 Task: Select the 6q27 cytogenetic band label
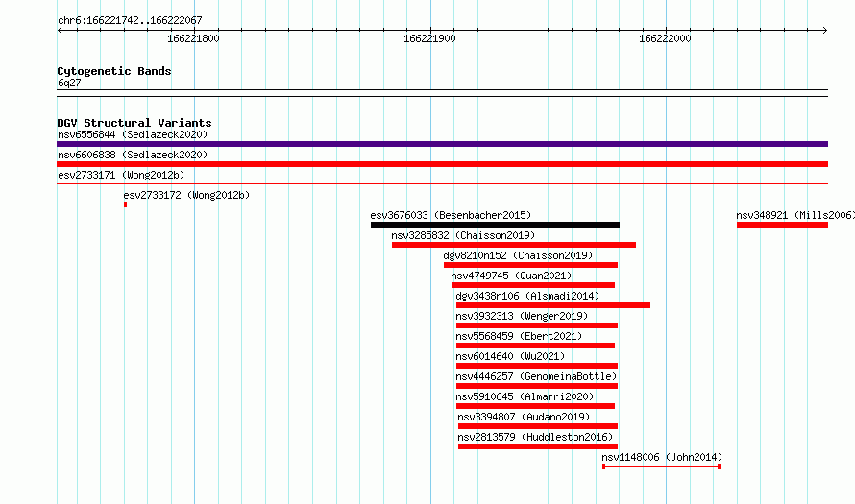[x=69, y=83]
